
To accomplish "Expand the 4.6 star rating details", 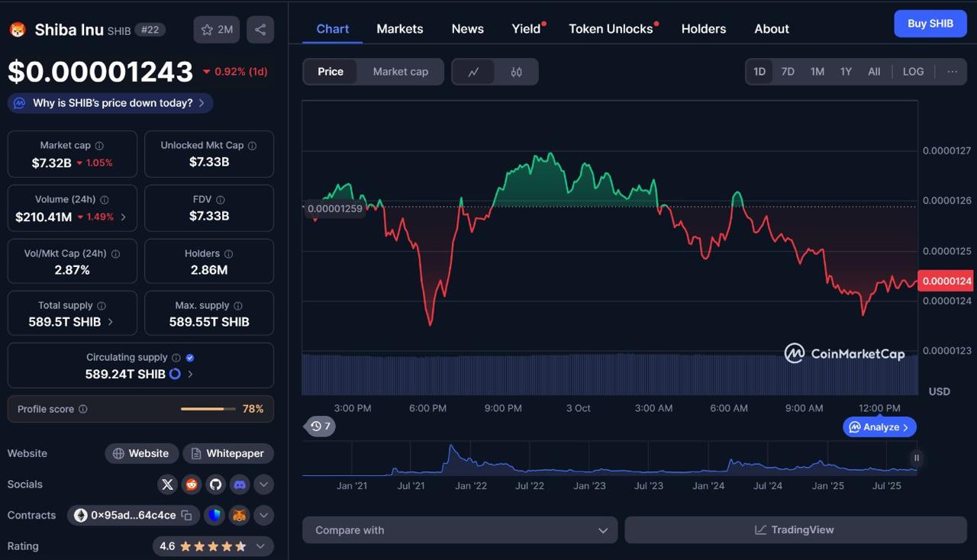I will click(x=262, y=546).
